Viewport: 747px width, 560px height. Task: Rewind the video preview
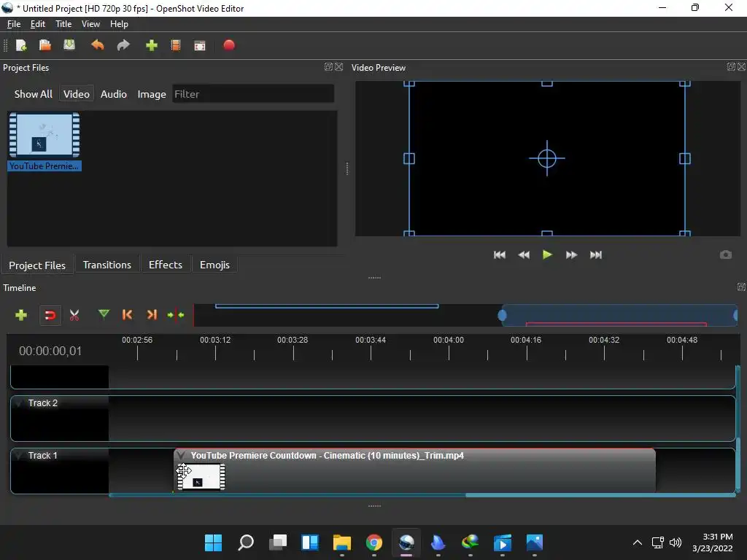pyautogui.click(x=524, y=254)
